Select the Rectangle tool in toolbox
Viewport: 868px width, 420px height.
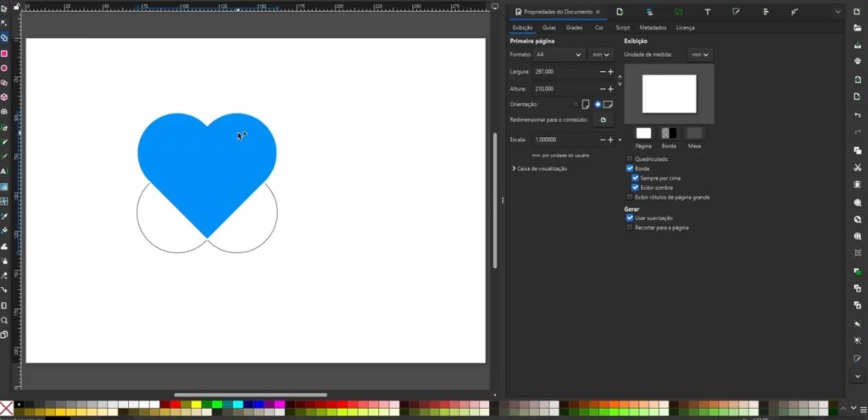point(4,53)
